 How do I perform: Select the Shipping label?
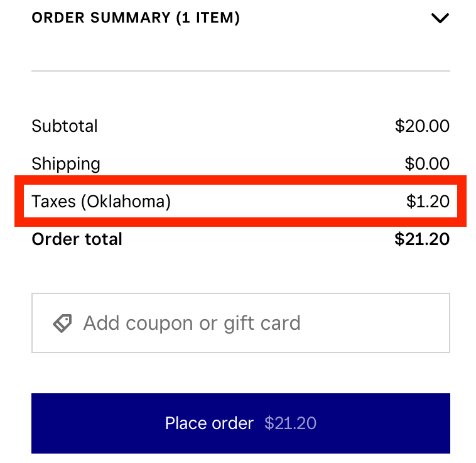[x=66, y=164]
